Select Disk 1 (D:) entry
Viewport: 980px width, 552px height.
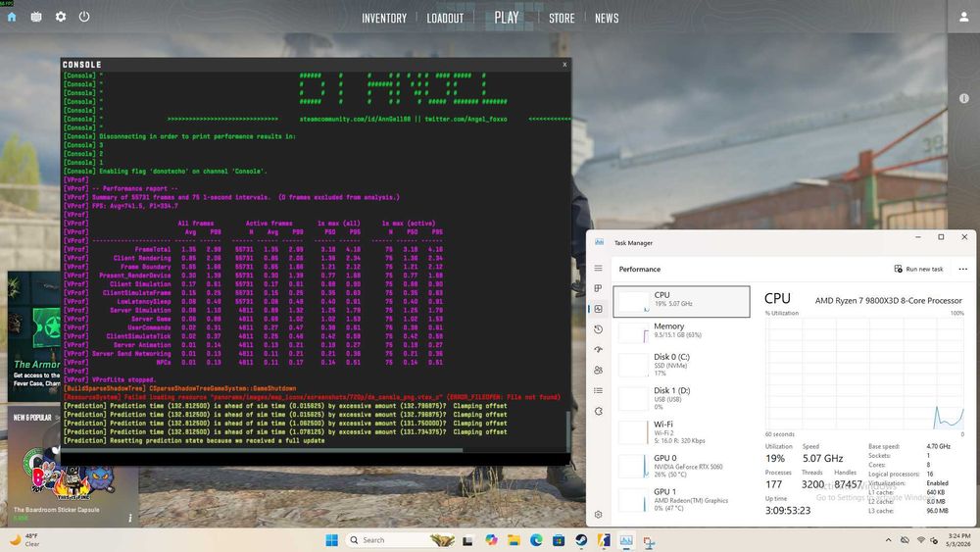[x=681, y=398]
